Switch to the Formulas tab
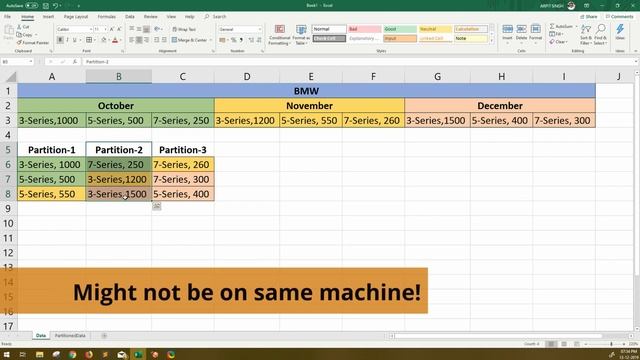Screen dimensions: 640x360 pyautogui.click(x=107, y=17)
